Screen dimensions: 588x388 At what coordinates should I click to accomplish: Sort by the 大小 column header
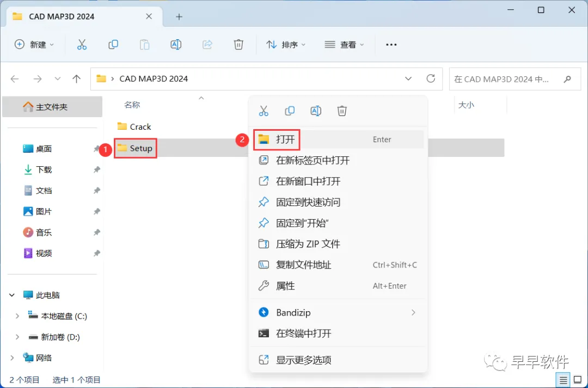[x=466, y=105]
